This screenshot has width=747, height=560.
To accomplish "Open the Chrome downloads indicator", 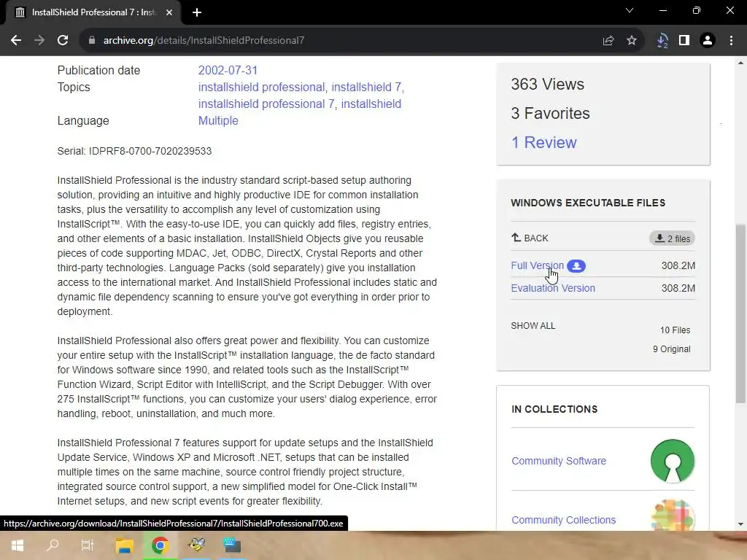I will (x=662, y=41).
